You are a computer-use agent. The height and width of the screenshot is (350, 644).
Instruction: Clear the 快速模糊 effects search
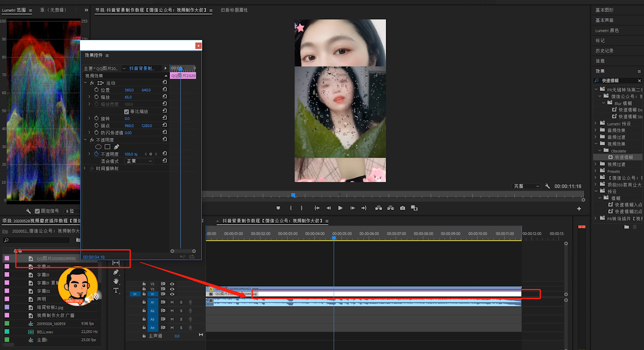[639, 81]
